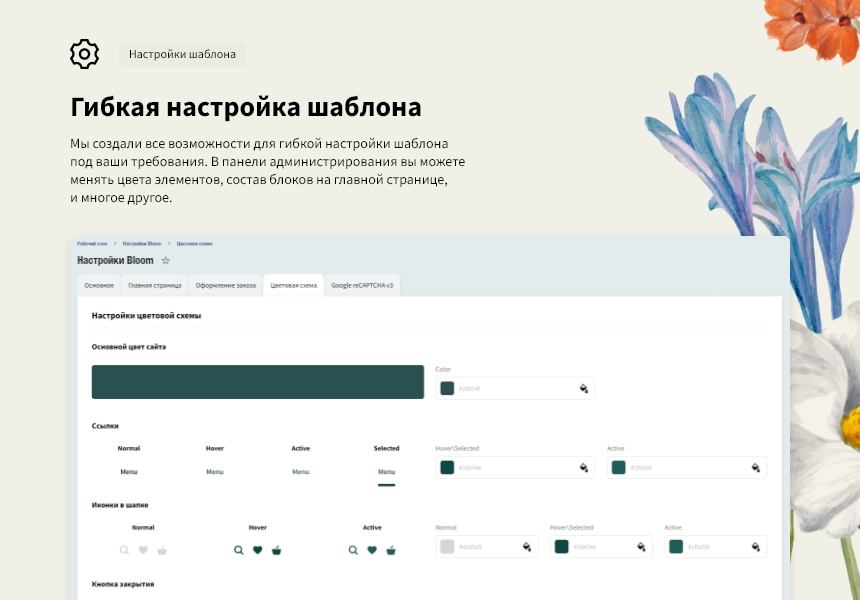This screenshot has height=600, width=860.
Task: Click the basket icon in Normal state
Action: [x=163, y=550]
